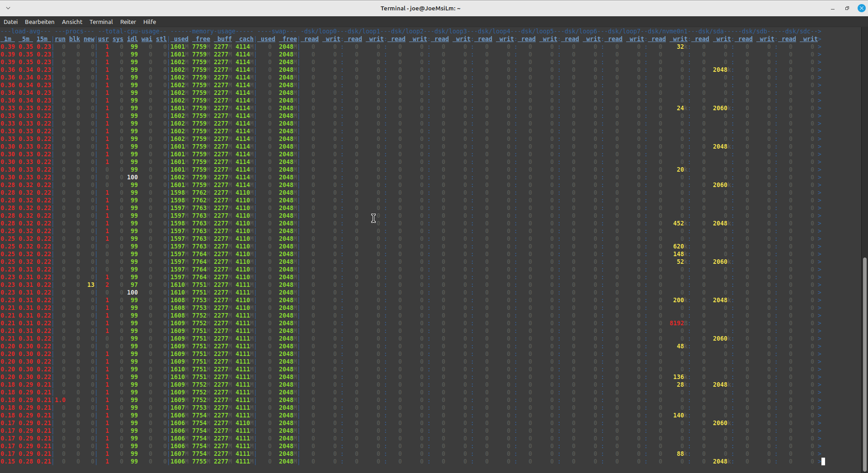Click the yellow 13 value in the new column
Image resolution: width=868 pixels, height=473 pixels.
pos(91,285)
